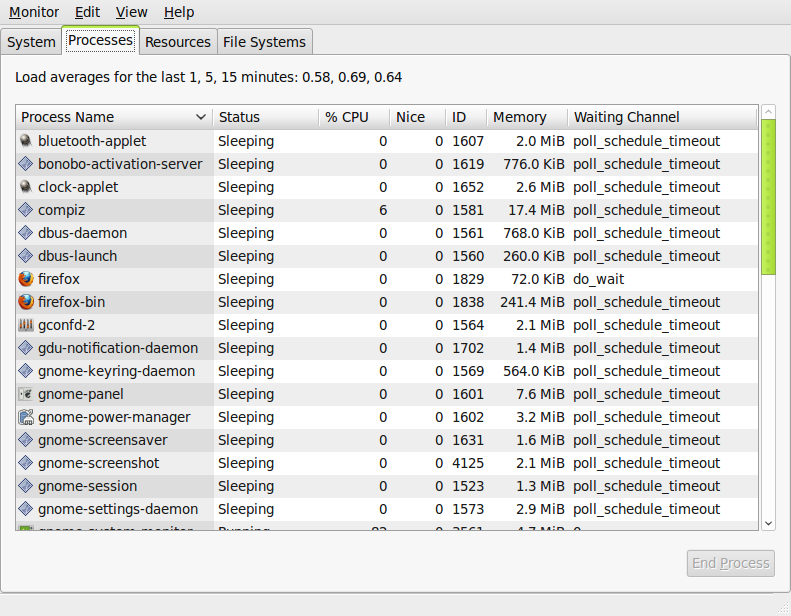Select the gnome-settings-daemon process name
791x616 pixels.
coord(118,509)
